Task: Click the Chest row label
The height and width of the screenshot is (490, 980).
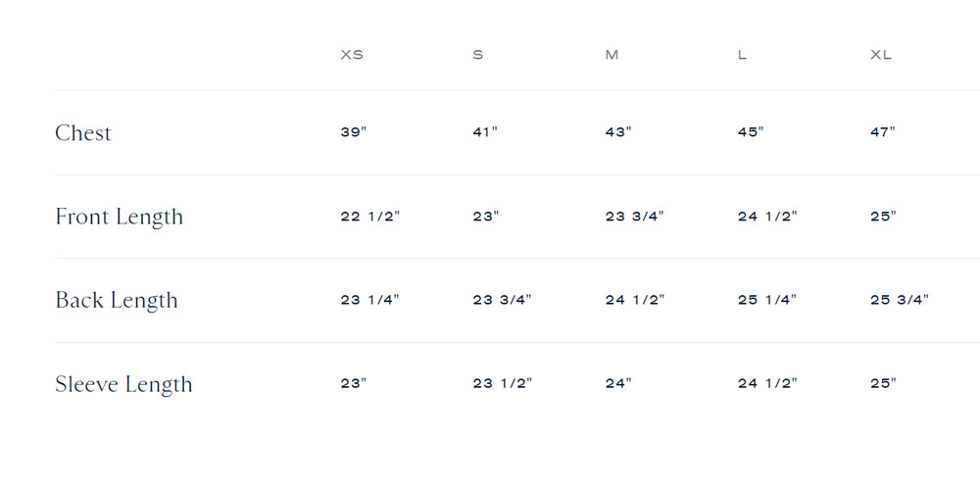Action: coord(83,133)
